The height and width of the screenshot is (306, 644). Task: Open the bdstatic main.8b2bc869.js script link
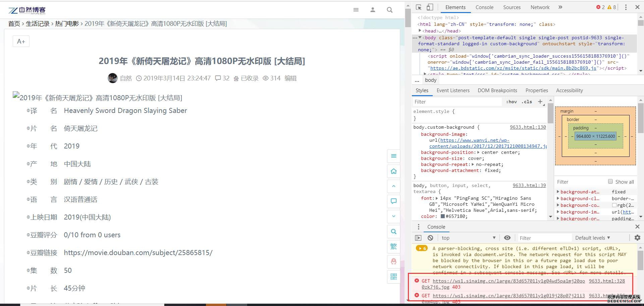[x=513, y=68]
